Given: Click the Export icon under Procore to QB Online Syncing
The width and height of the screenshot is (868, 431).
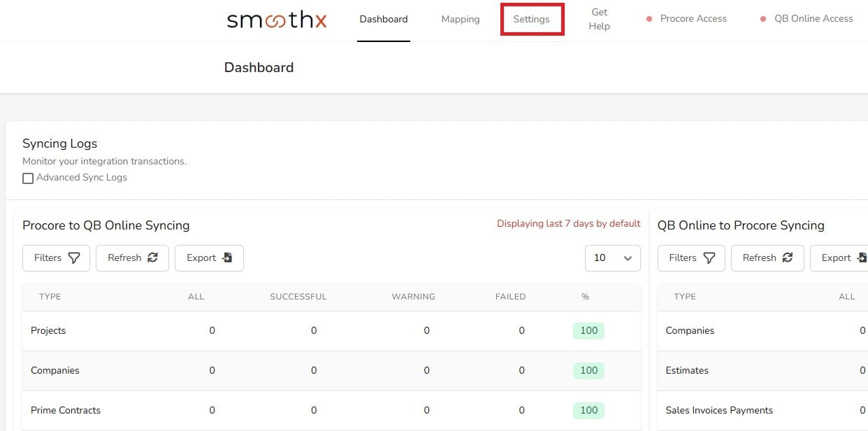Looking at the screenshot, I should (226, 257).
